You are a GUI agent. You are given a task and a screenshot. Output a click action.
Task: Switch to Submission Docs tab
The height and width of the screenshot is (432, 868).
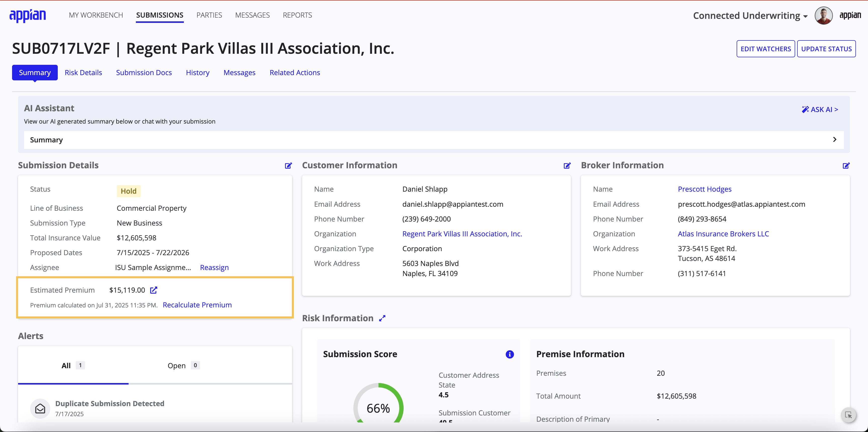click(144, 72)
